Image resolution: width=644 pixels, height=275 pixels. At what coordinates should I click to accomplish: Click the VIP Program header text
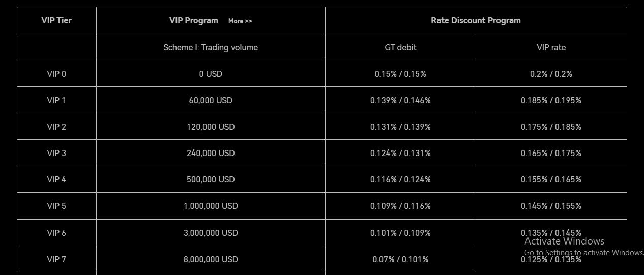coord(194,20)
